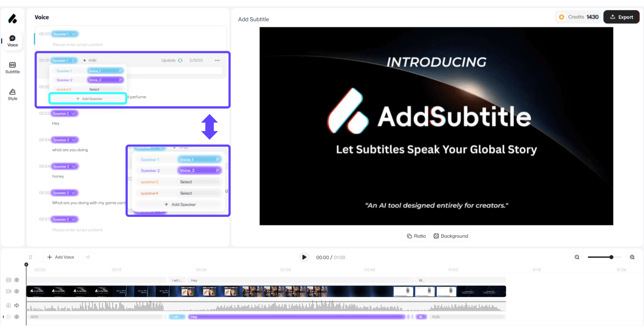Screen dimensions: 644x335
Task: Play the 00:19 voice line preview
Action: point(85,60)
